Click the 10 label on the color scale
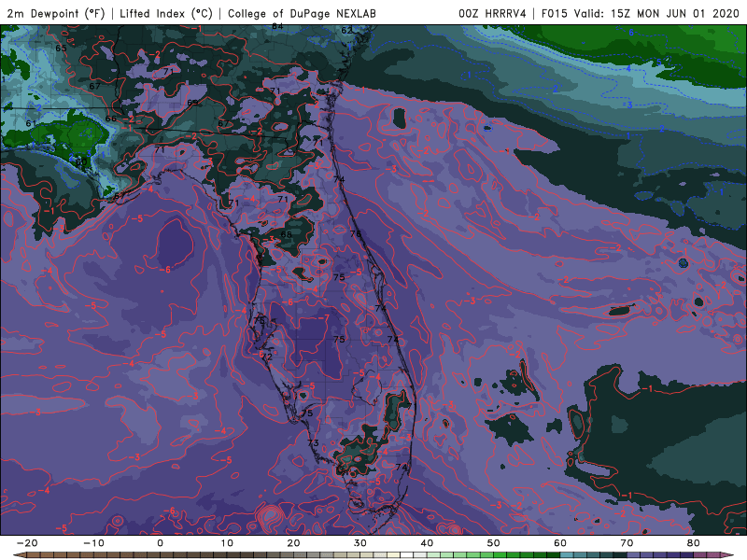 point(227,543)
